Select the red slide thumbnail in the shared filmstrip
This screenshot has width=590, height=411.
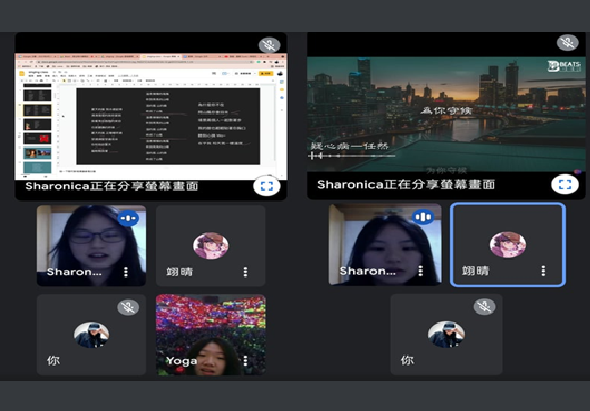click(37, 139)
